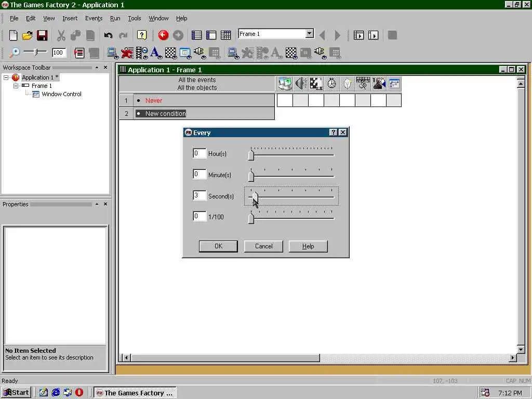
Task: Confirm the Every dialog with OK
Action: coord(218,246)
